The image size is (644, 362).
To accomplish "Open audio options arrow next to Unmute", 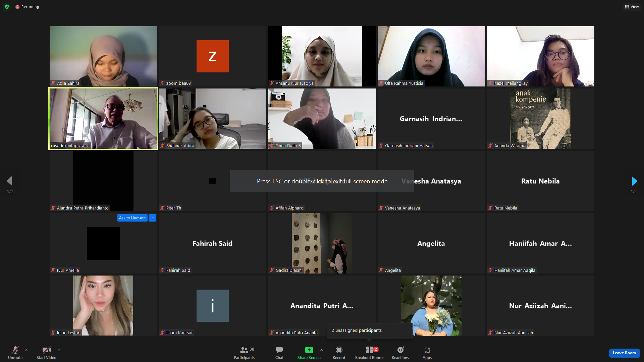I will [26, 350].
